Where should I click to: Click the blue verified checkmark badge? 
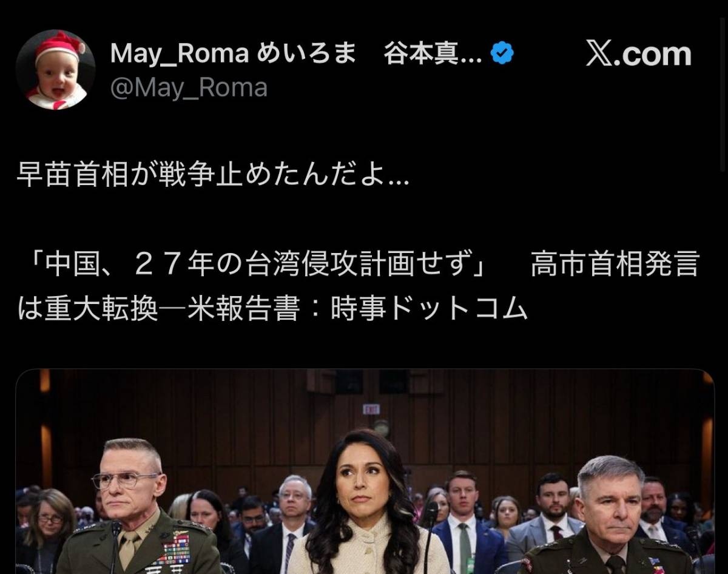click(502, 55)
